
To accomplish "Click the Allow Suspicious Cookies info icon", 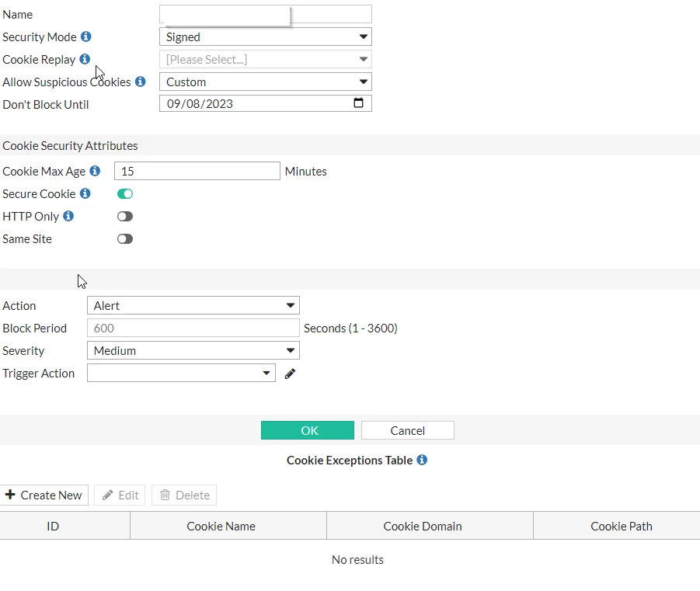I will click(x=141, y=82).
